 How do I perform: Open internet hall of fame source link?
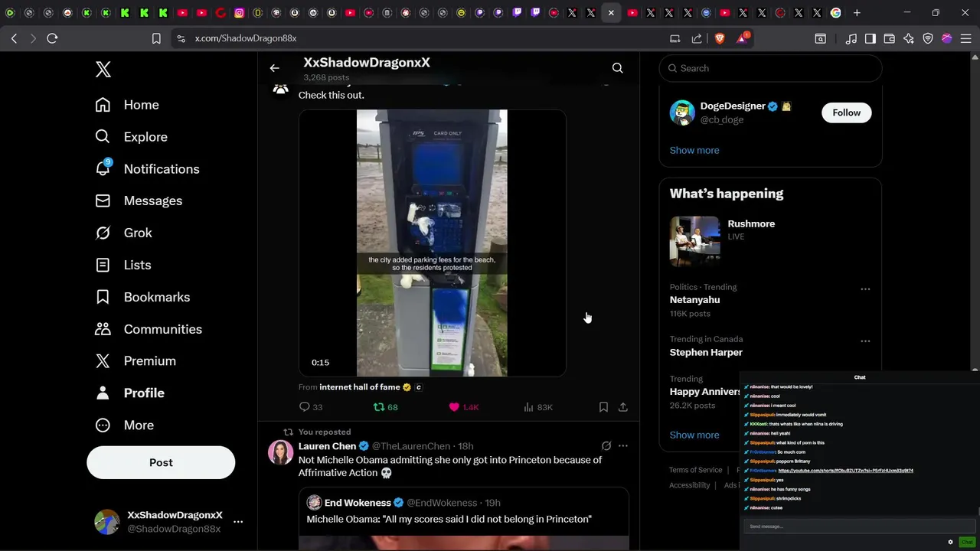click(359, 387)
